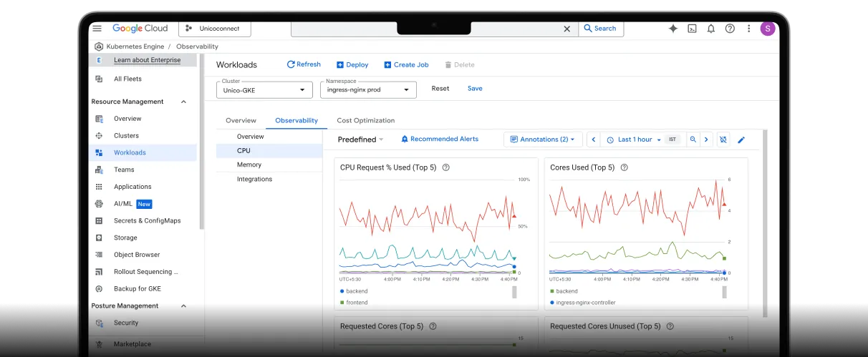The height and width of the screenshot is (357, 868).
Task: Activate Cloud Shell terminal icon
Action: point(692,29)
